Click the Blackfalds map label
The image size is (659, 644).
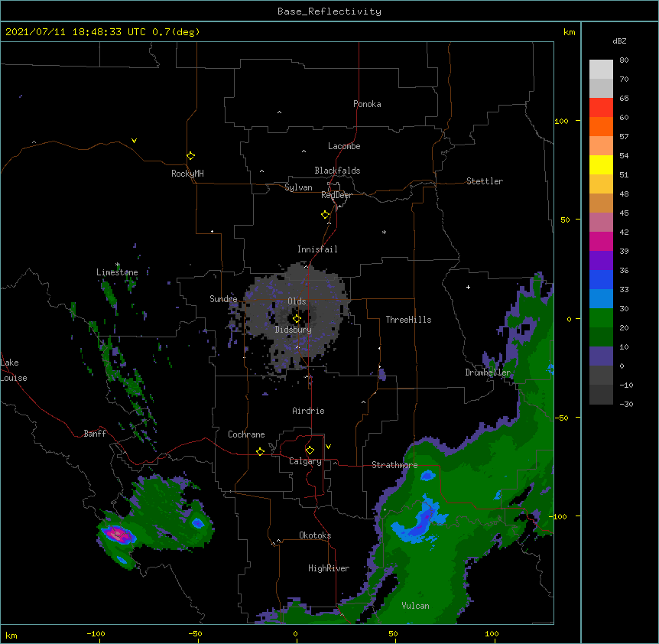pyautogui.click(x=337, y=171)
